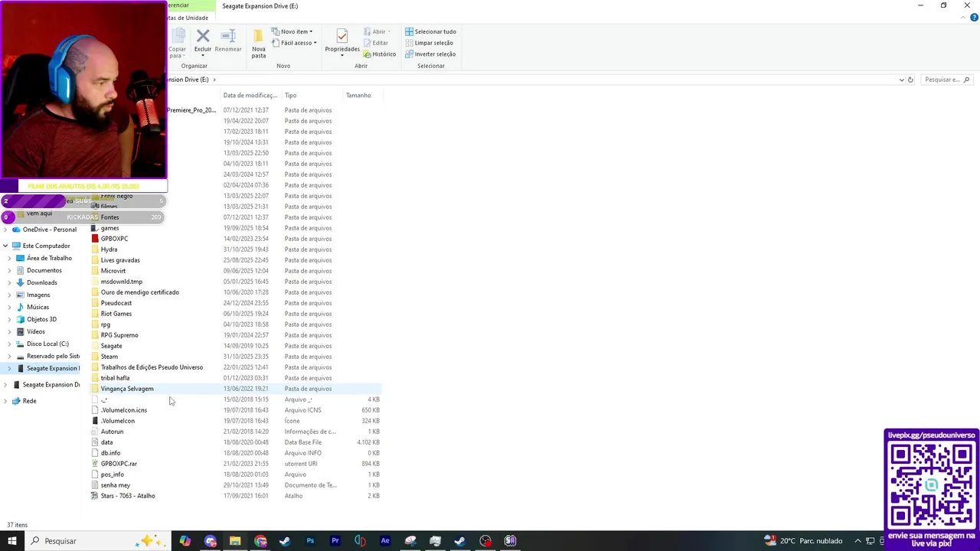Select Objetos 3D in the navigation pane
This screenshot has height=551, width=980.
point(41,319)
